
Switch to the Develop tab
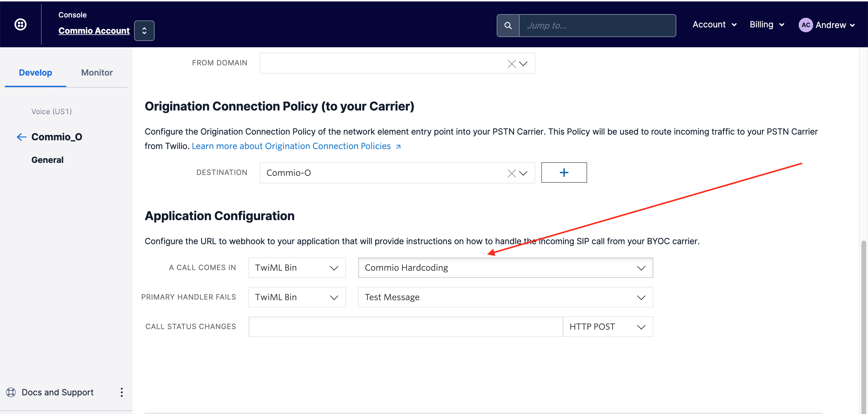[x=35, y=73]
